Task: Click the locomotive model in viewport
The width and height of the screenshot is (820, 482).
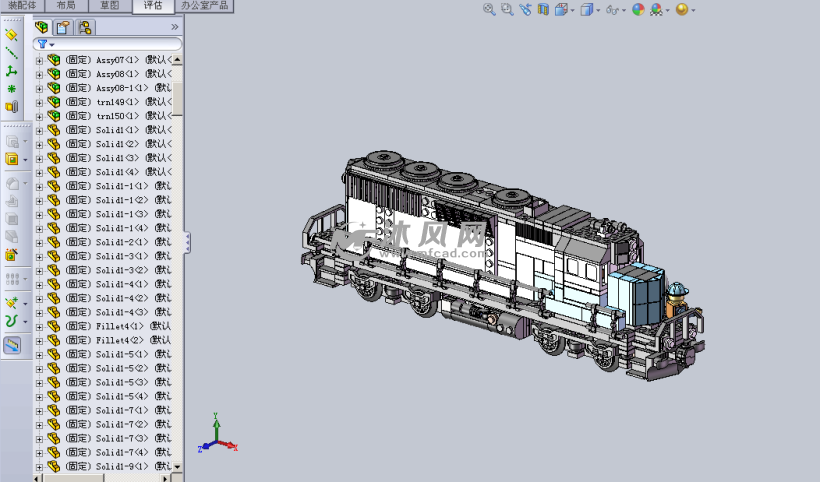Action: coord(502,267)
